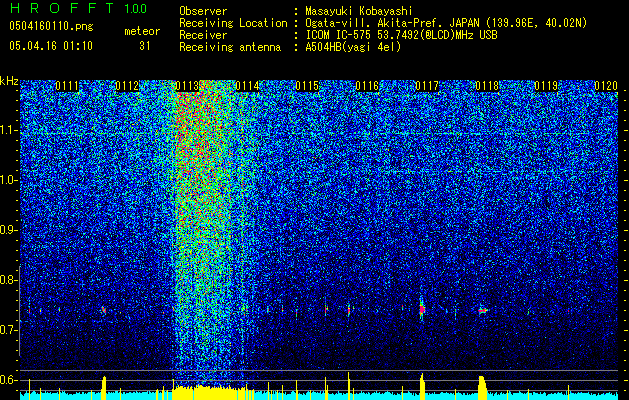Click the 0118 time marker
The image size is (629, 400).
[x=487, y=86]
